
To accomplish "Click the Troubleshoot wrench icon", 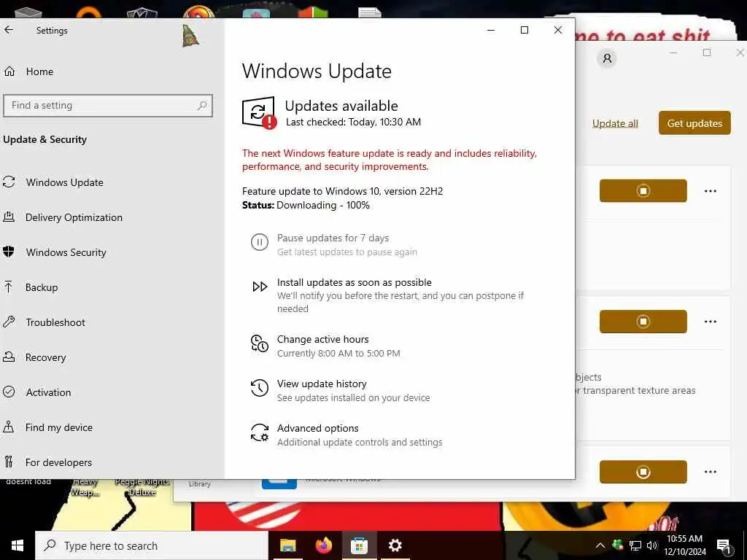I will pos(9,322).
